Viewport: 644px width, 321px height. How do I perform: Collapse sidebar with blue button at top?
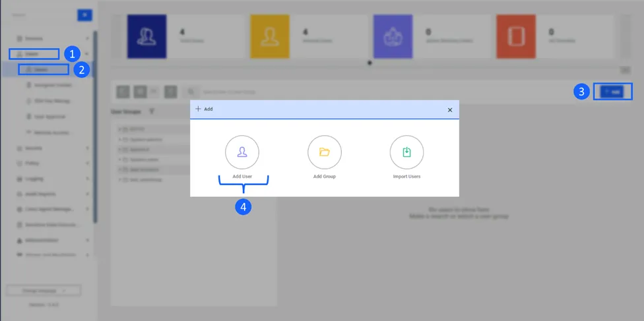click(84, 15)
